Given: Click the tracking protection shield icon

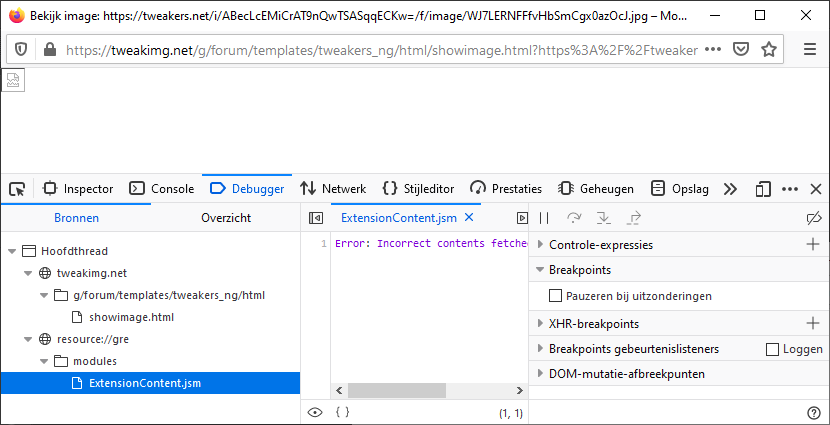Looking at the screenshot, I should [x=21, y=50].
